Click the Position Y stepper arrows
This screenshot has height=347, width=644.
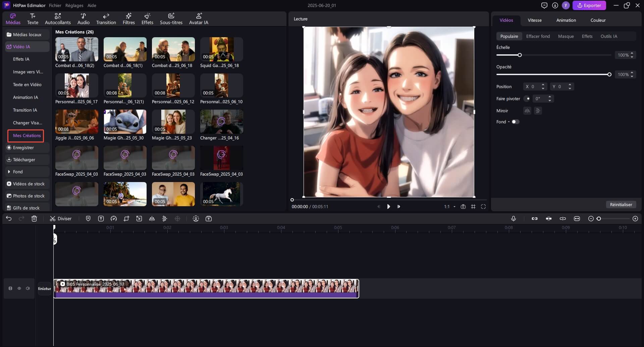click(570, 86)
